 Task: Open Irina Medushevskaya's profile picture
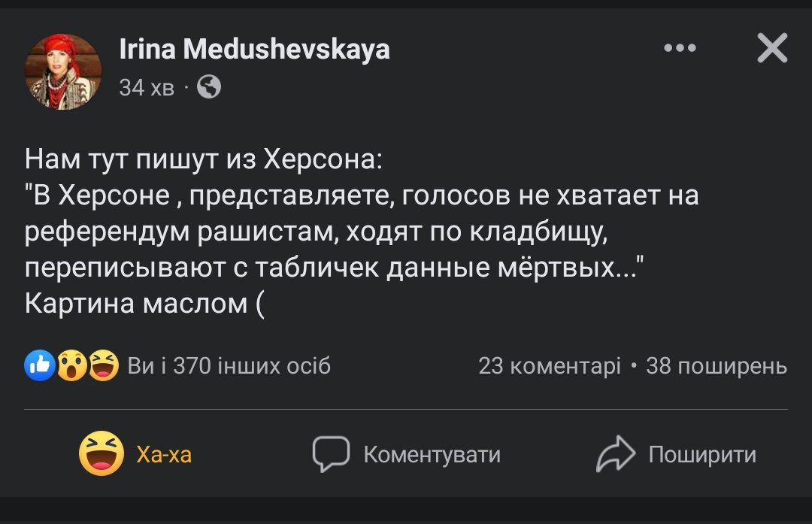pos(63,72)
